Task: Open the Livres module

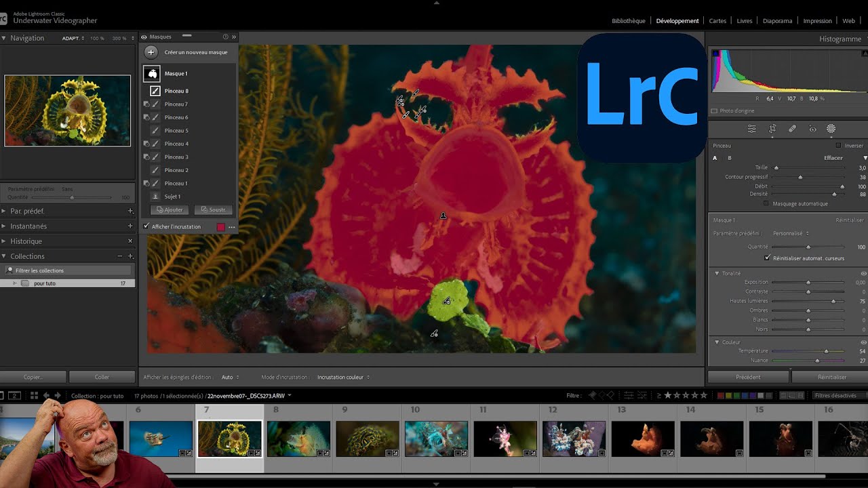Action: point(745,21)
